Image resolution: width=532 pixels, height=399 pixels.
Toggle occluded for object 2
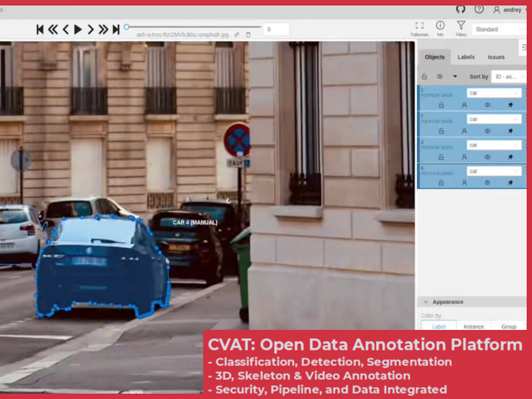coord(464,131)
